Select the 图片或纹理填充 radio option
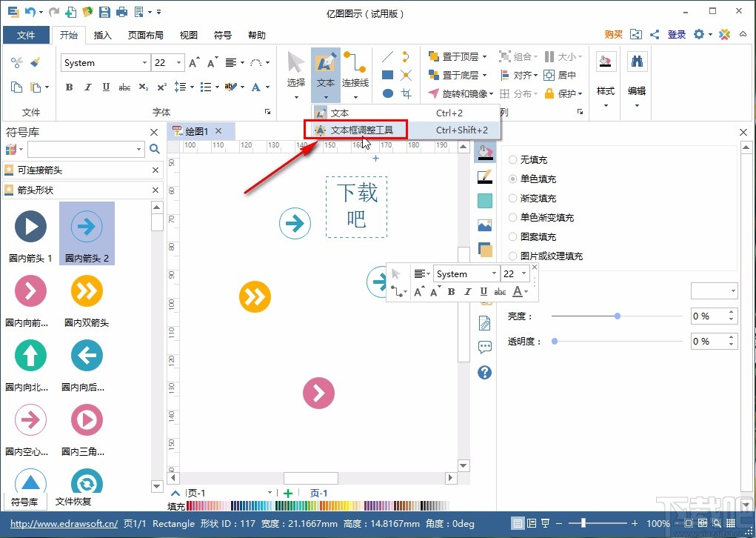 [513, 256]
